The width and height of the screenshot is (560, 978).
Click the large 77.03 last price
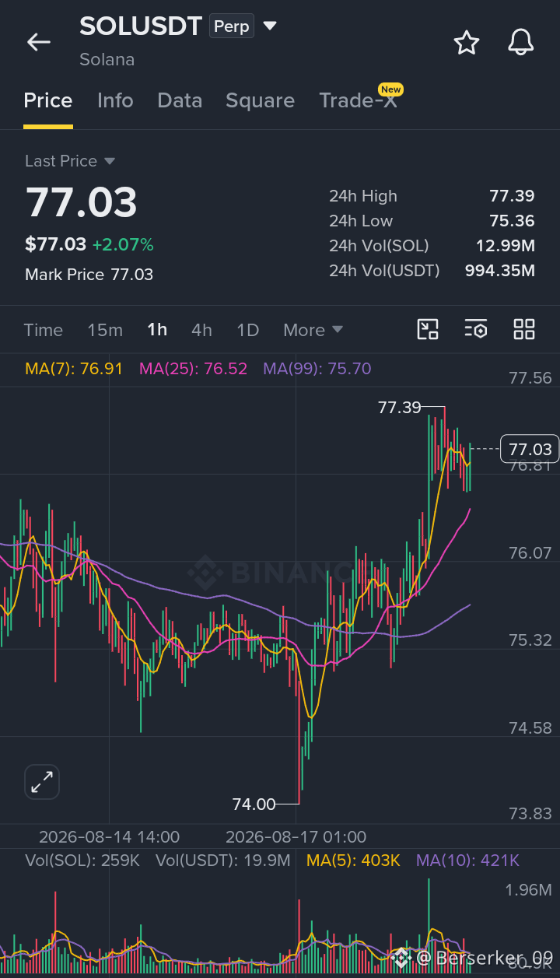coord(82,202)
